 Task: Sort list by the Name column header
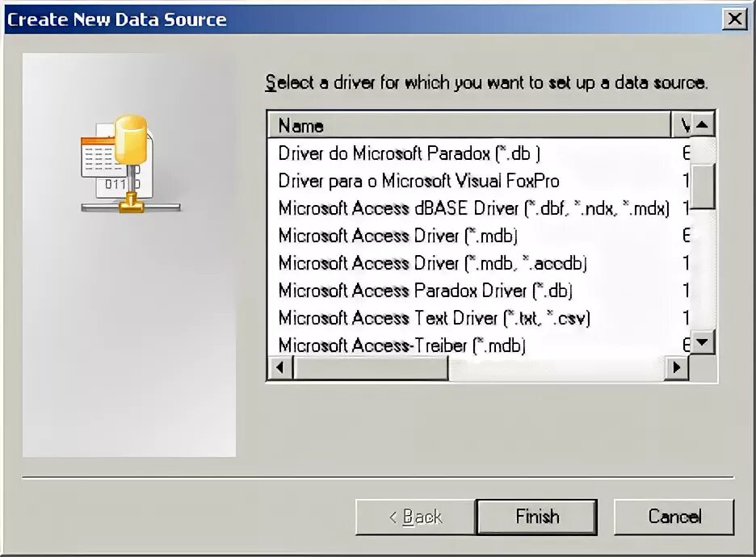point(469,125)
